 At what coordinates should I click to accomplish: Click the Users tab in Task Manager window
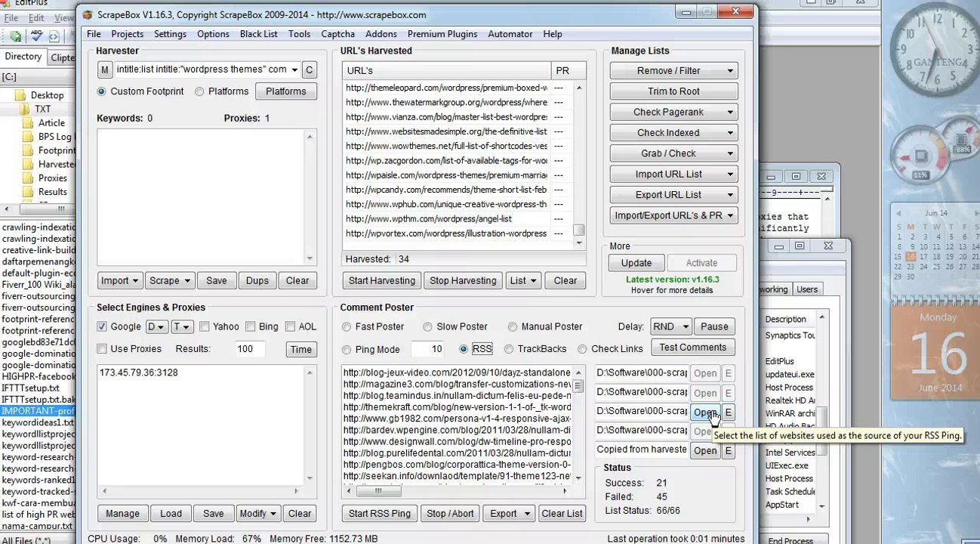pos(807,289)
